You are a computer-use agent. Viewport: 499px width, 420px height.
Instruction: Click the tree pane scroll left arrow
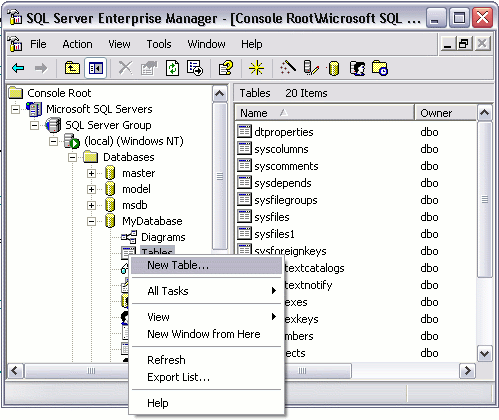point(15,370)
